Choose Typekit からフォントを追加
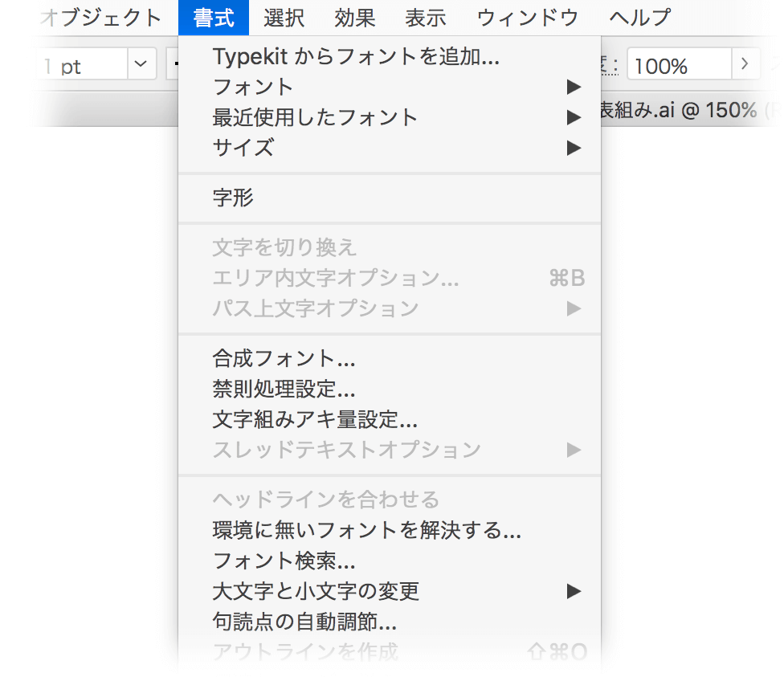784x677 pixels. pos(356,56)
